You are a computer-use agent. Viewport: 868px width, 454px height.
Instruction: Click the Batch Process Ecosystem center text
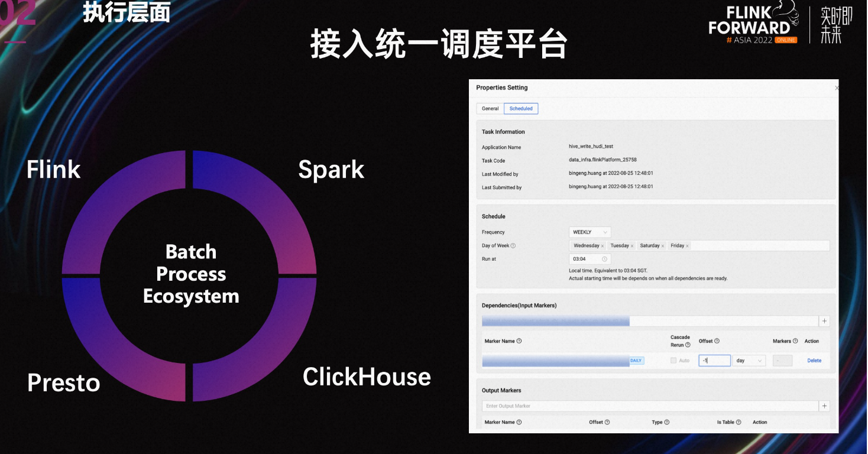click(x=191, y=274)
